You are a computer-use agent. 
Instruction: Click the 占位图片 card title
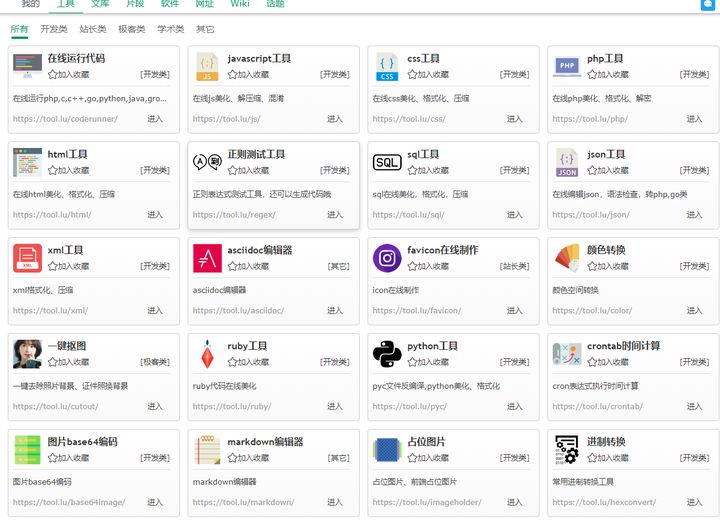pyautogui.click(x=426, y=442)
